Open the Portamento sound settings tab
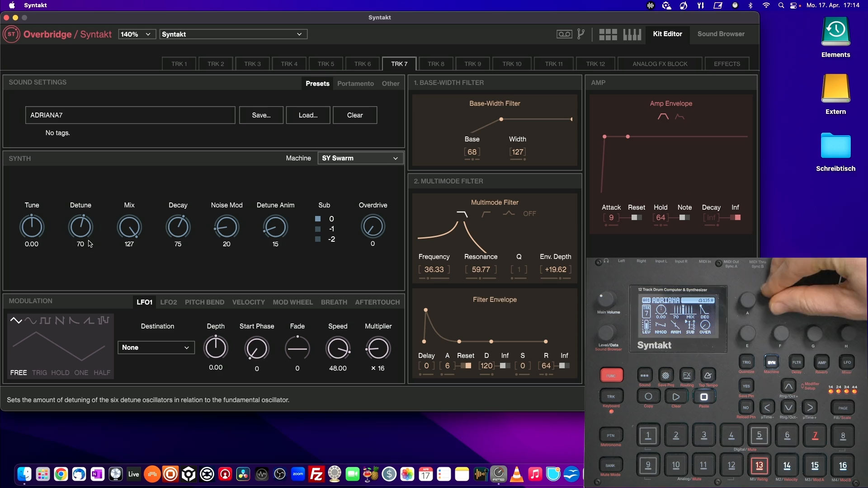Viewport: 868px width, 488px height. coord(355,84)
